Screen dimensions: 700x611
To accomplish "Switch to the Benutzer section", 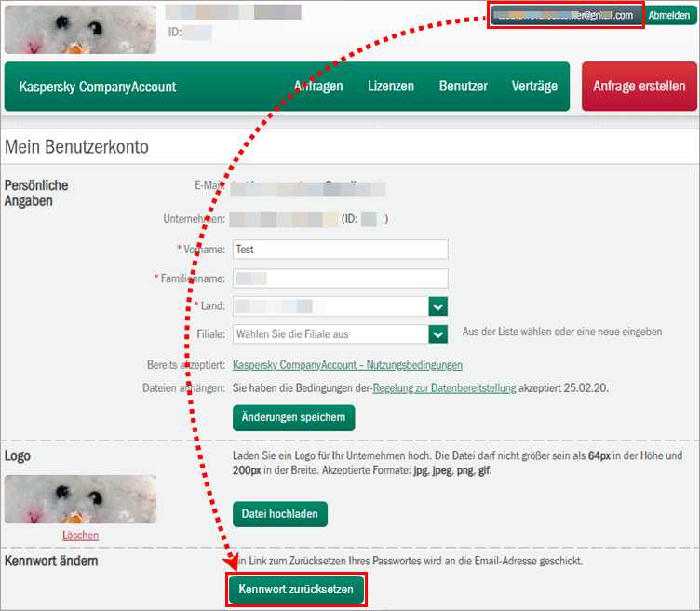I will click(x=464, y=87).
